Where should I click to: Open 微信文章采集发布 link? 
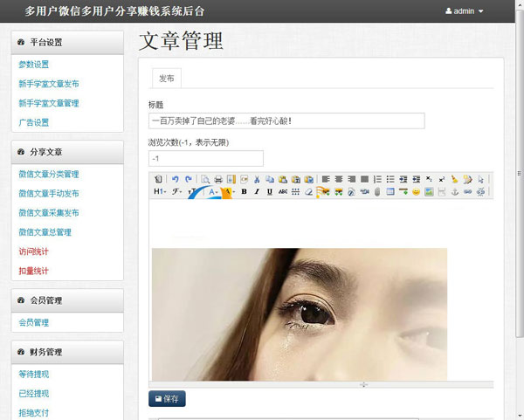[49, 213]
